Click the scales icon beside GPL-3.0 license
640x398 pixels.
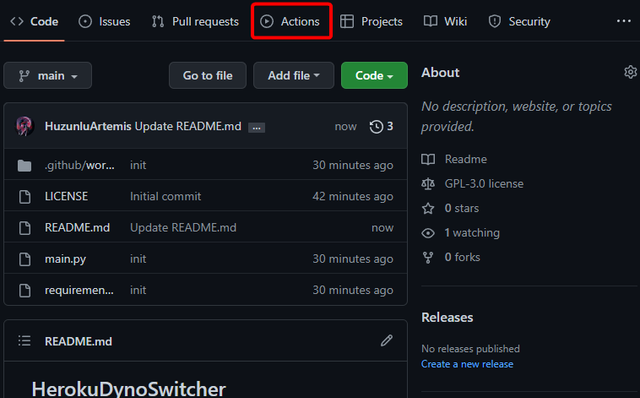(x=428, y=184)
